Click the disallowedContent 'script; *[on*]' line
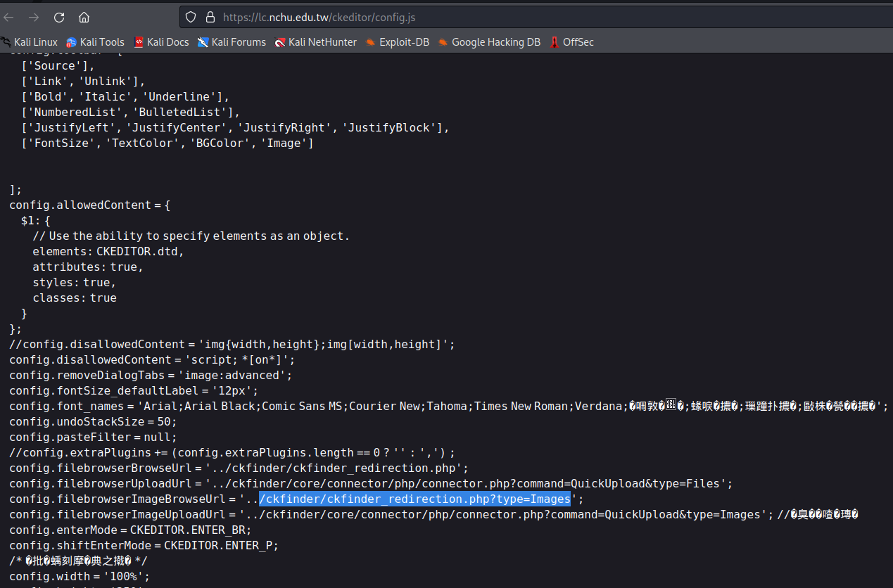Image resolution: width=893 pixels, height=588 pixels. coord(152,360)
